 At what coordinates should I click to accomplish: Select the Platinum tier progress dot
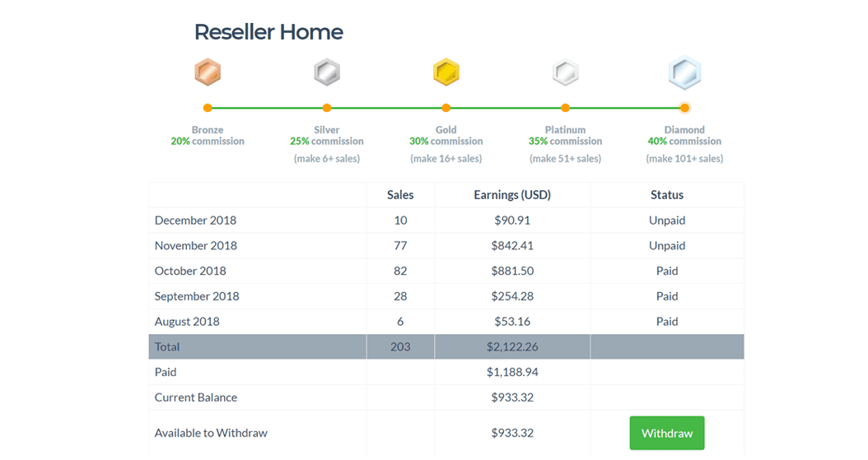coord(565,108)
